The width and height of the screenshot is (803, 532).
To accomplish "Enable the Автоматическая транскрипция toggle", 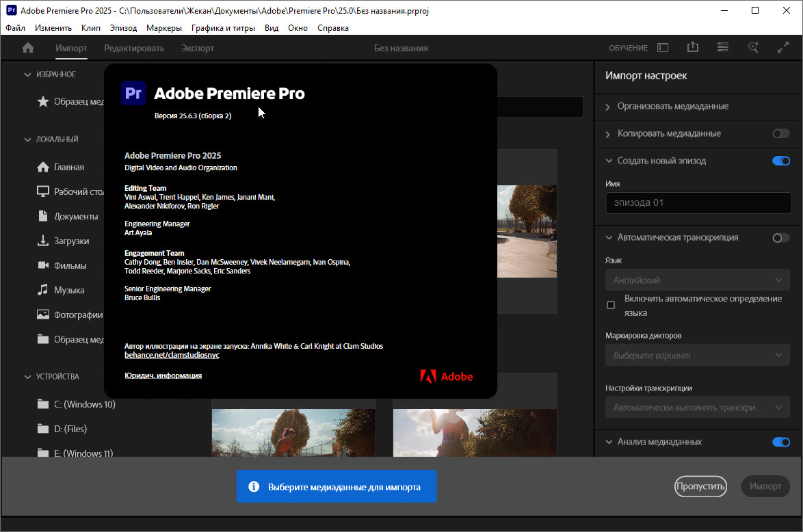I will [x=780, y=237].
